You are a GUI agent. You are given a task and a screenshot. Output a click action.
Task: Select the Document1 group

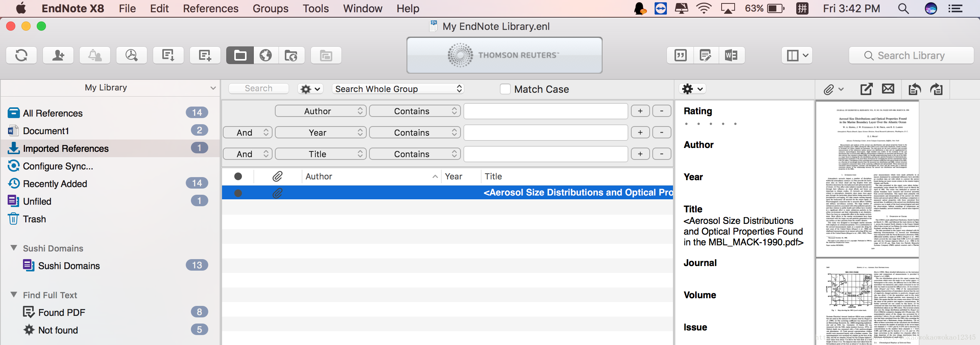pyautogui.click(x=110, y=131)
